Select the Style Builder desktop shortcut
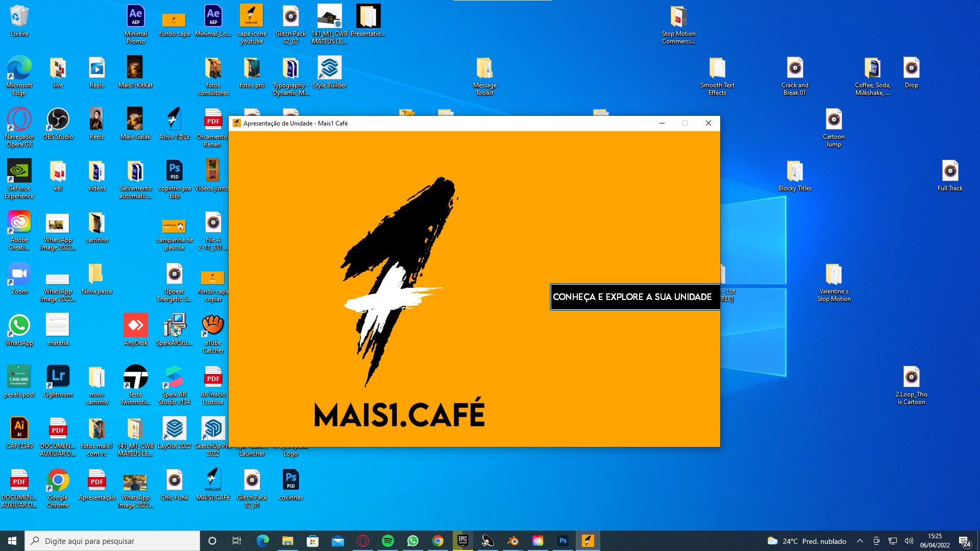This screenshot has width=980, height=551. (329, 72)
